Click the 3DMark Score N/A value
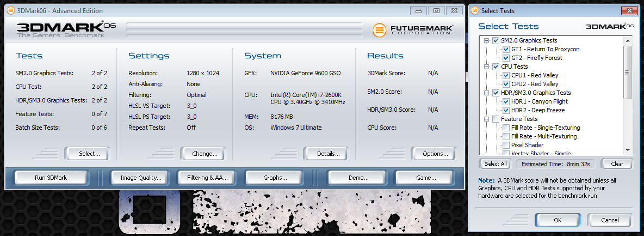This screenshot has width=644, height=236. (433, 74)
